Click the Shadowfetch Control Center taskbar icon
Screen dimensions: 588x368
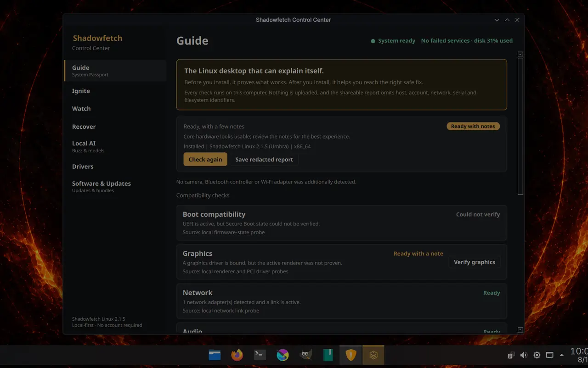pyautogui.click(x=373, y=355)
